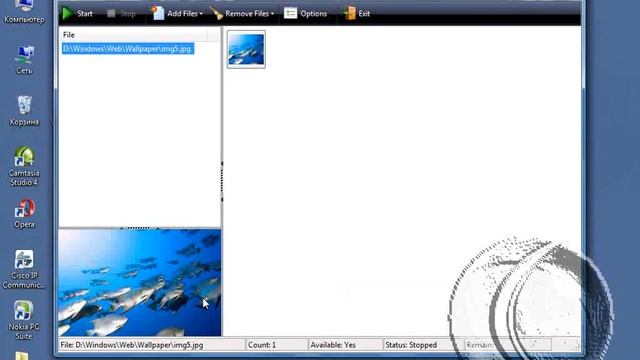
Task: Open the Opera desktop icon
Action: pos(24,213)
